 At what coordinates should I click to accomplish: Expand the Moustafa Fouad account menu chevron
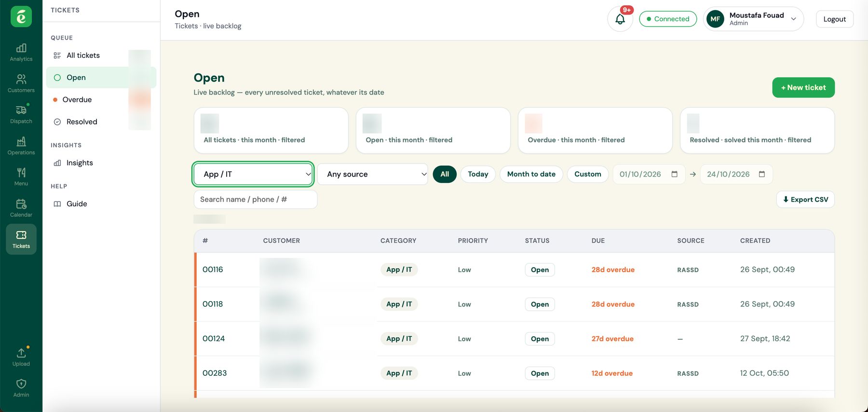coord(794,19)
